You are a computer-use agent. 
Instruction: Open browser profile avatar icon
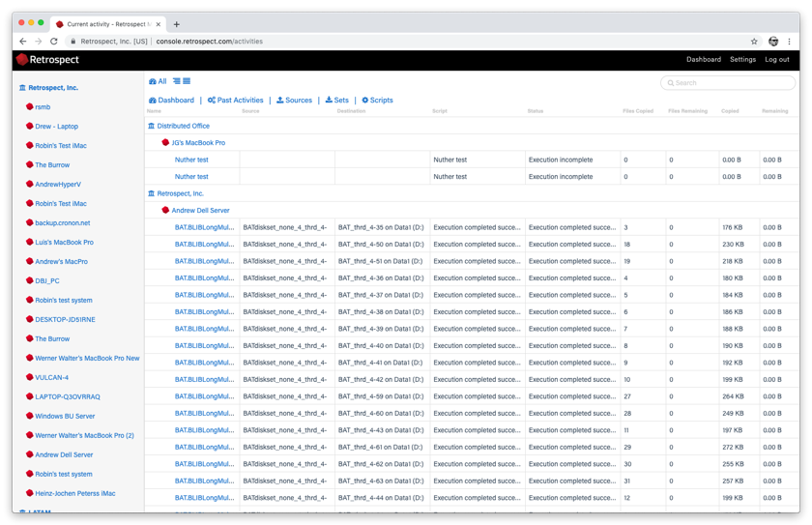coord(773,42)
